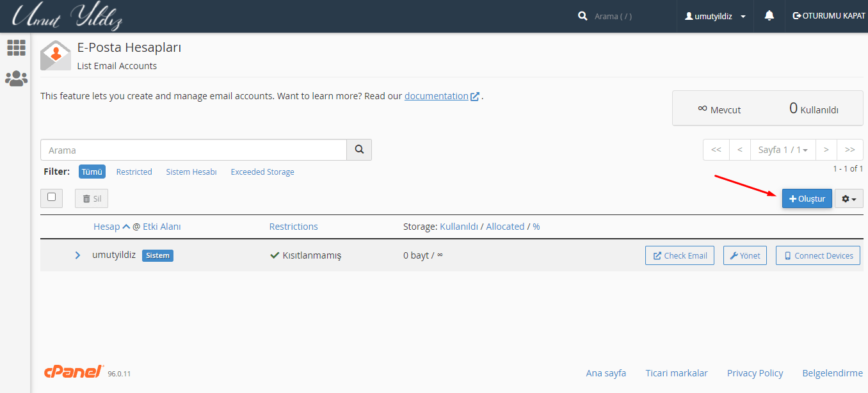Click the magnifier search button beside Arama

[x=359, y=150]
